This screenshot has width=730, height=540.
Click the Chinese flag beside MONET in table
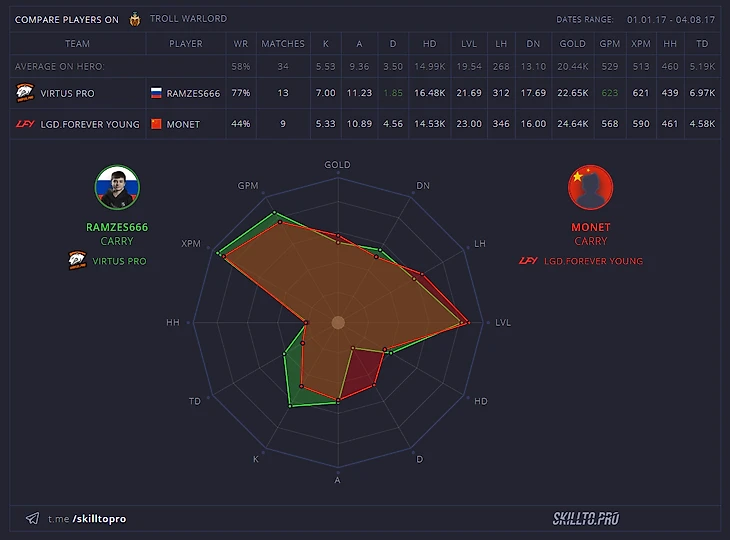pos(156,124)
